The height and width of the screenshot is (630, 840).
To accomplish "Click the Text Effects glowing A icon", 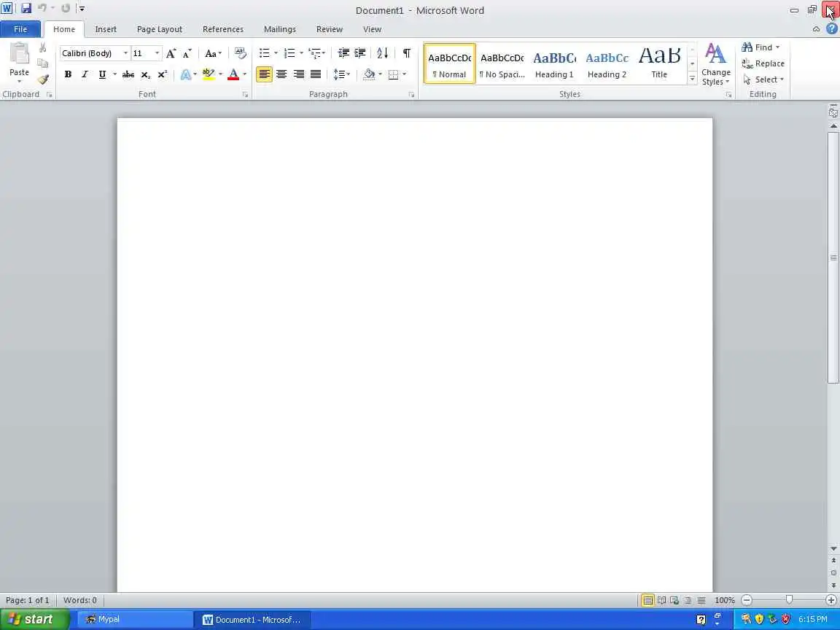I will tap(185, 74).
